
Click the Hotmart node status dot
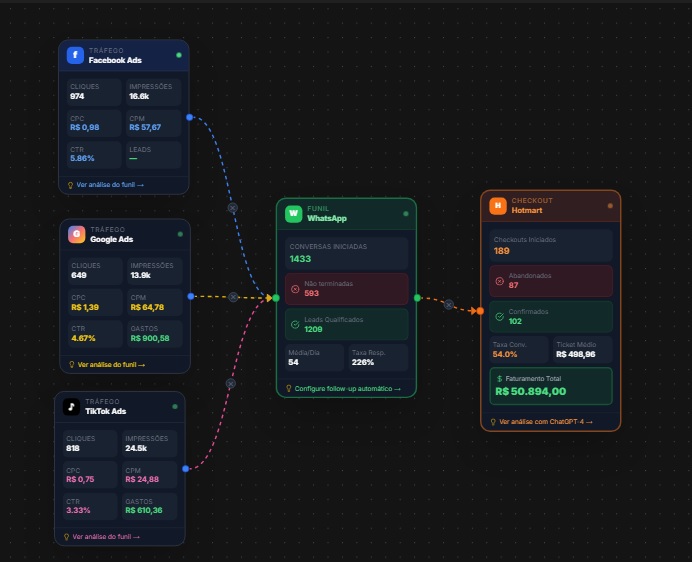click(x=610, y=206)
